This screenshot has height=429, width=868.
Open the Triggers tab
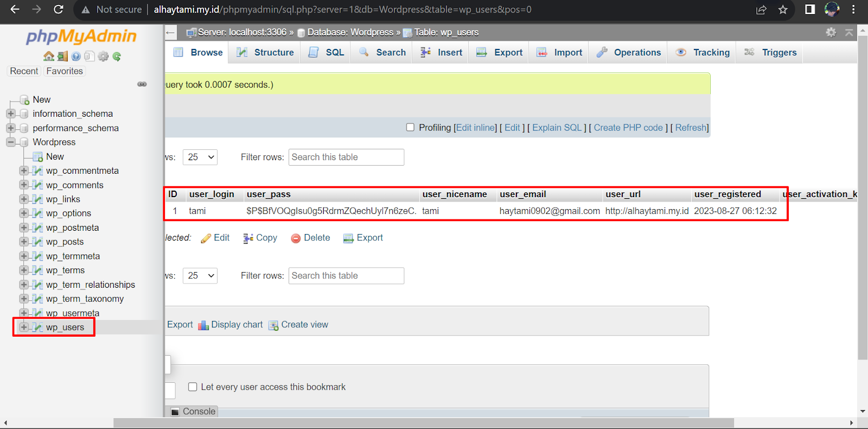point(770,53)
